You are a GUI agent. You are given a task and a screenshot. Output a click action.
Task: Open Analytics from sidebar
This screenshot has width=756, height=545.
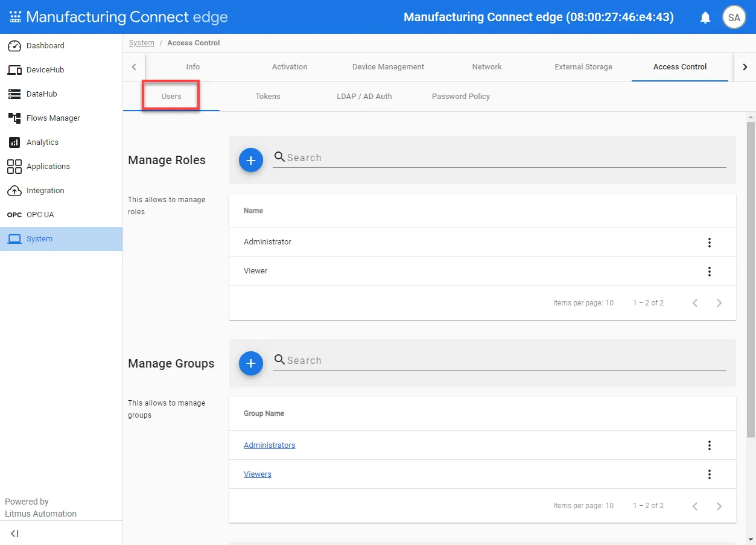[x=61, y=142]
